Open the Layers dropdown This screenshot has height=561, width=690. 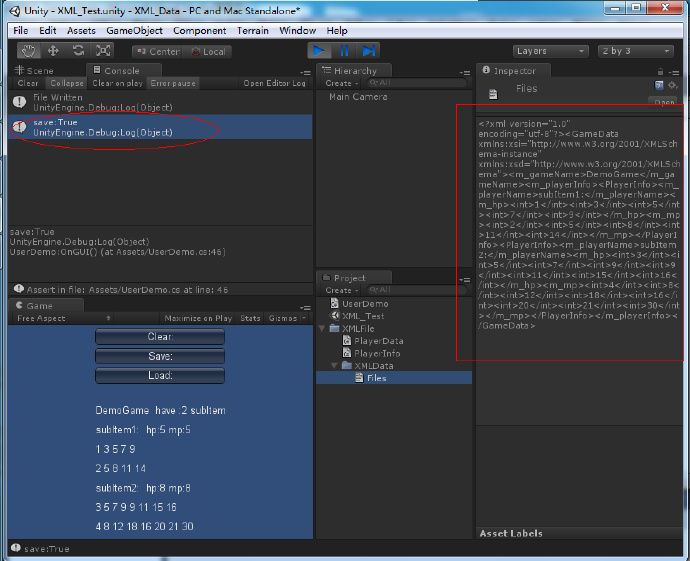pos(551,51)
